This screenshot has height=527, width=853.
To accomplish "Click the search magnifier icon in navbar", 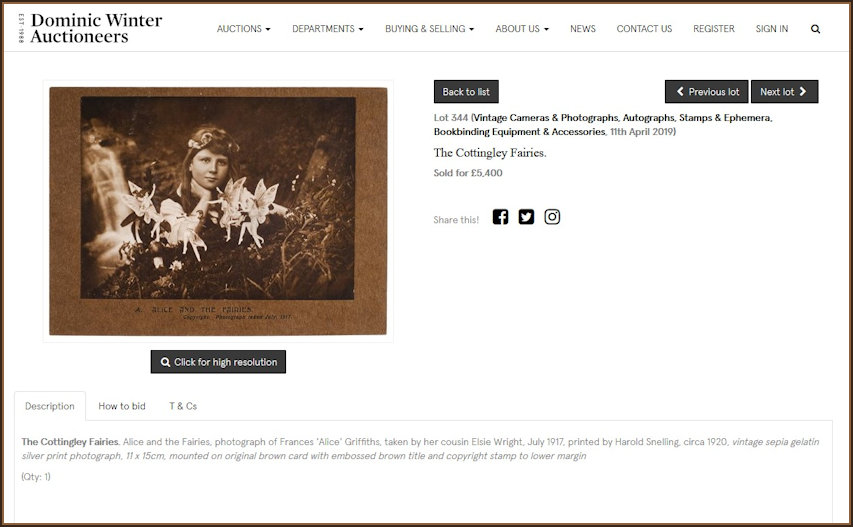I will (815, 29).
